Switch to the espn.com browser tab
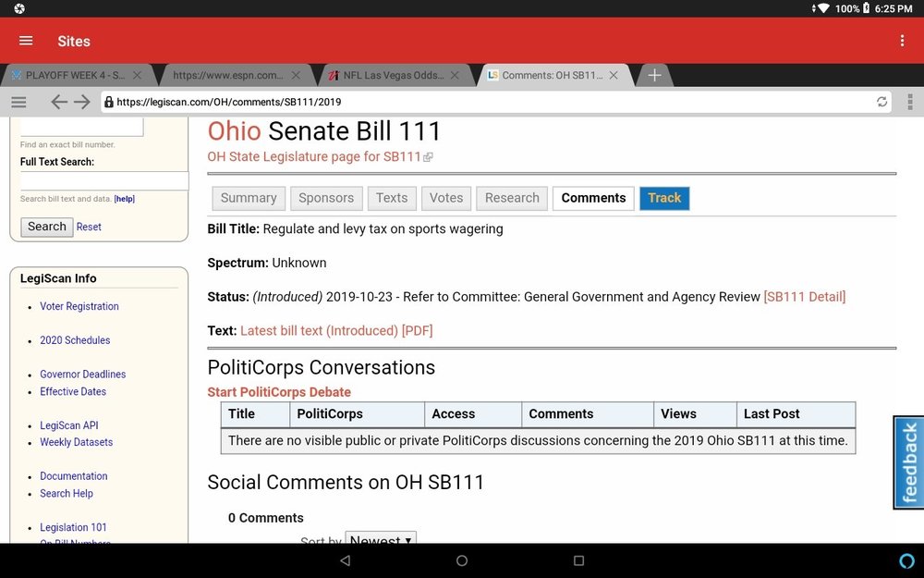The width and height of the screenshot is (924, 578). click(227, 76)
